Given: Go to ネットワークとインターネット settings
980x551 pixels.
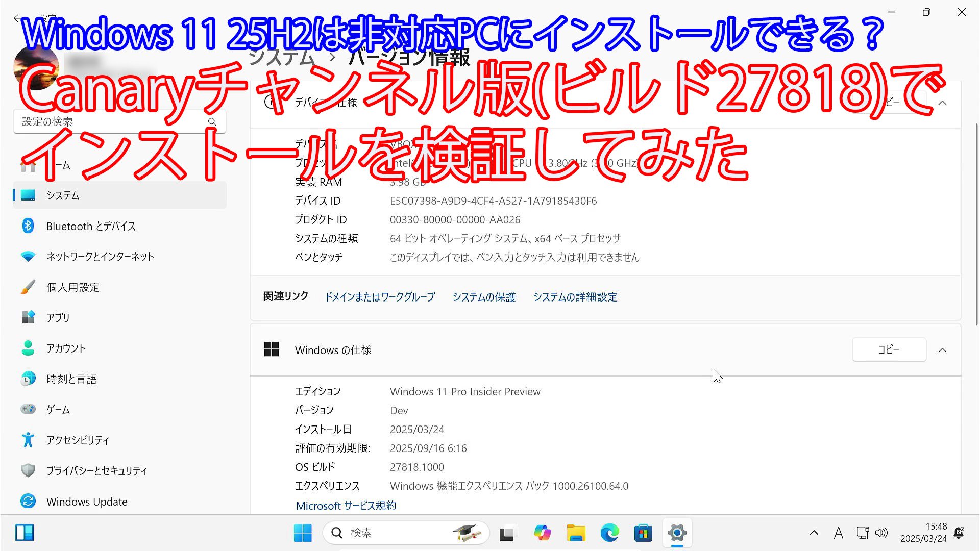Looking at the screenshot, I should (119, 257).
